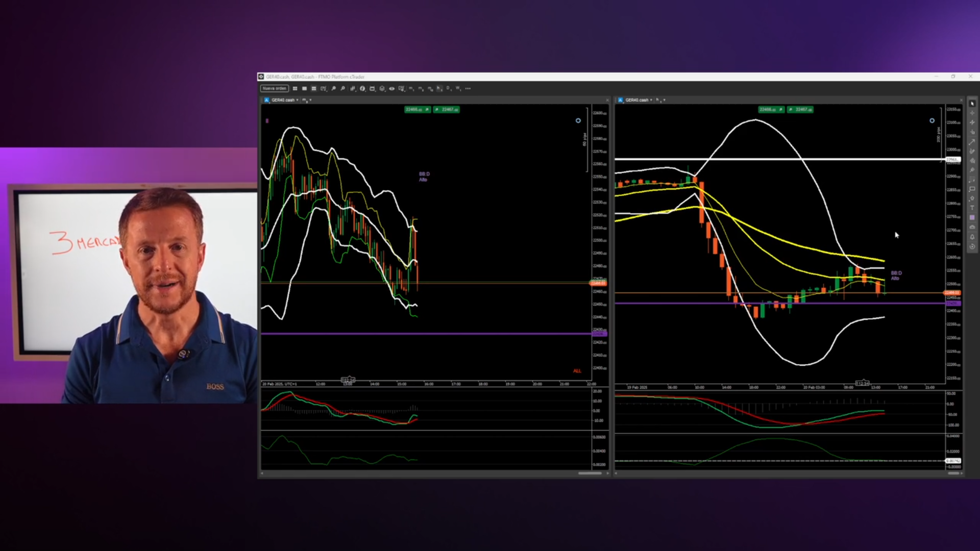Image resolution: width=980 pixels, height=551 pixels.
Task: Click the Nueva orden button
Action: tap(275, 88)
